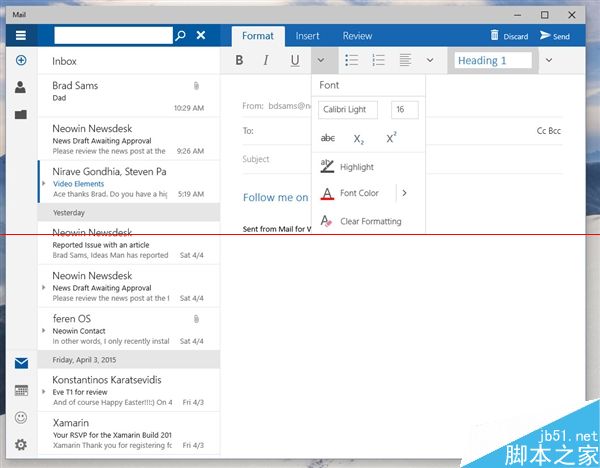Toggle bold formatting
The image size is (600, 468).
(x=239, y=61)
